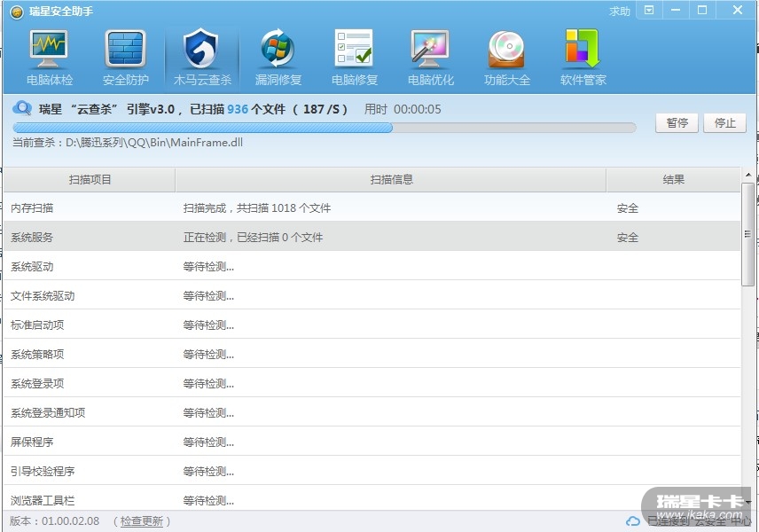Select the 屏保程序 row
The height and width of the screenshot is (532, 759).
coord(372,442)
